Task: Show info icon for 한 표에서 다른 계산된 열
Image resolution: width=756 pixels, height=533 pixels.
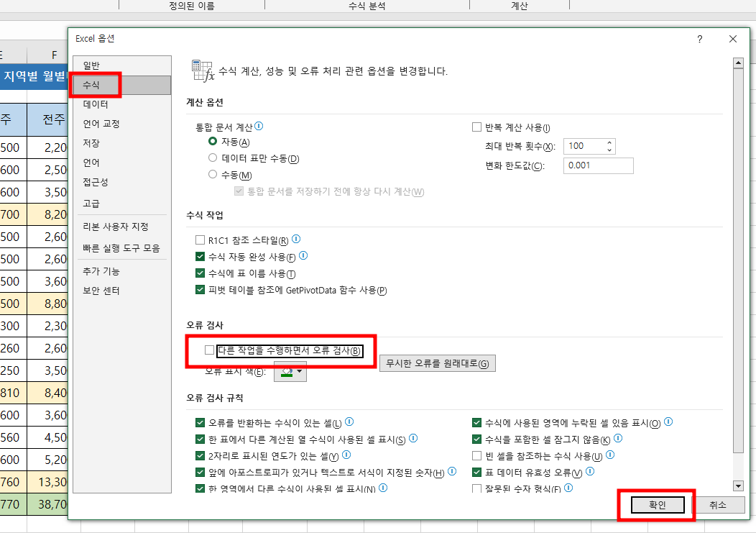Action: [x=413, y=438]
